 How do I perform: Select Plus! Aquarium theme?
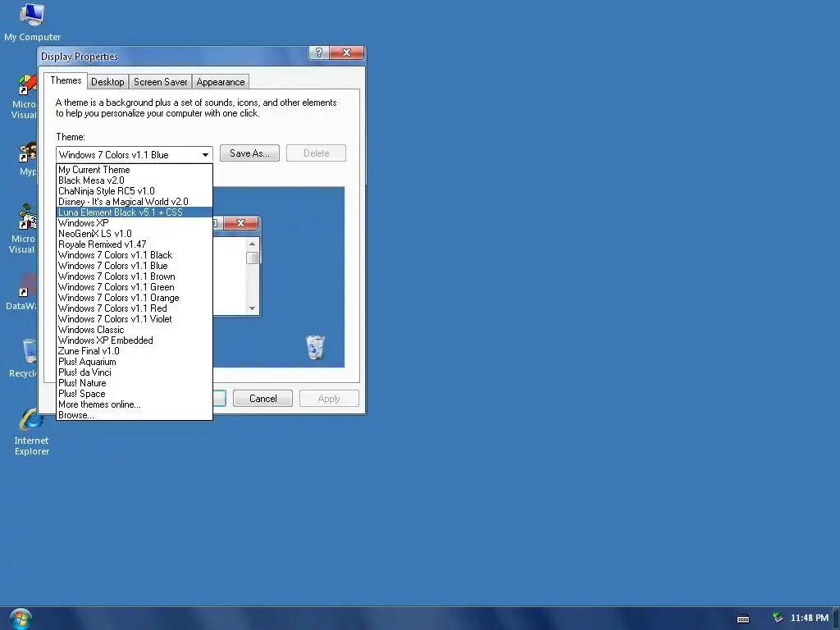[x=135, y=362]
